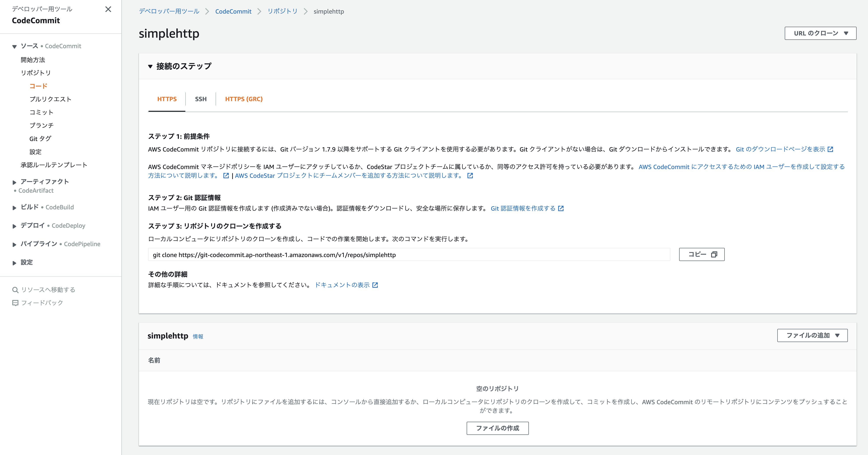Open the ファイルの追加 dropdown
This screenshot has height=455, width=868.
pos(812,335)
